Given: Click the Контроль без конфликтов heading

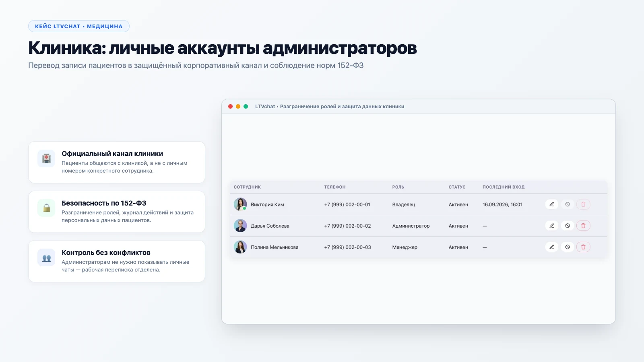Looking at the screenshot, I should [106, 253].
